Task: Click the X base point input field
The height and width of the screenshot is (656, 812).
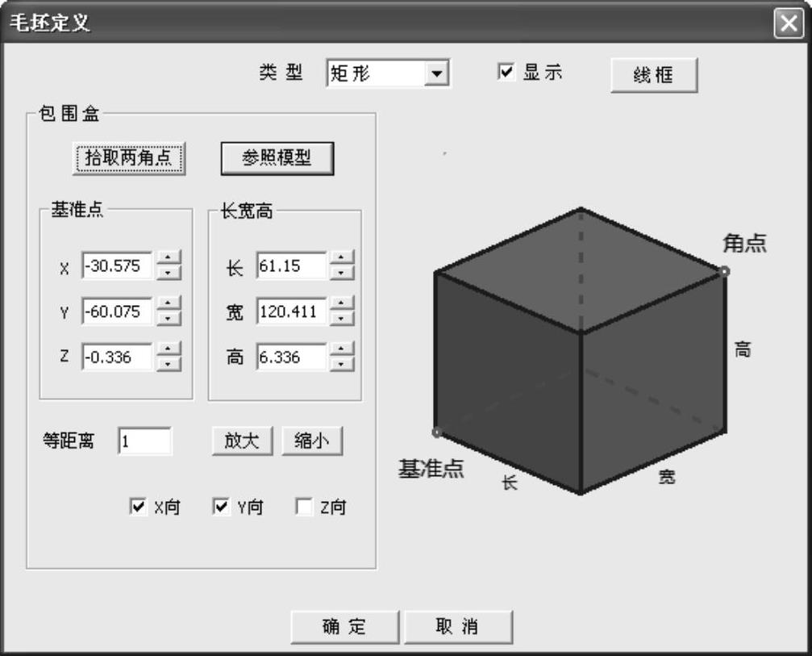Action: tap(117, 265)
